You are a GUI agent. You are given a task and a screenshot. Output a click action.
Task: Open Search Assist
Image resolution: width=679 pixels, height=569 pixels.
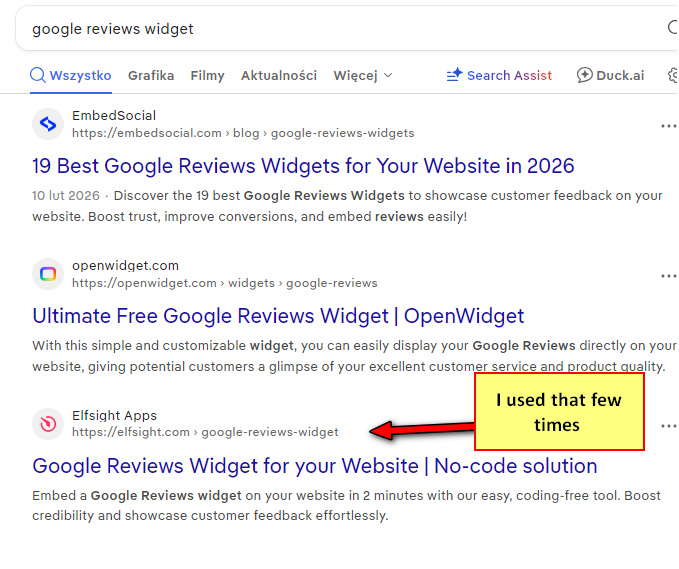499,76
